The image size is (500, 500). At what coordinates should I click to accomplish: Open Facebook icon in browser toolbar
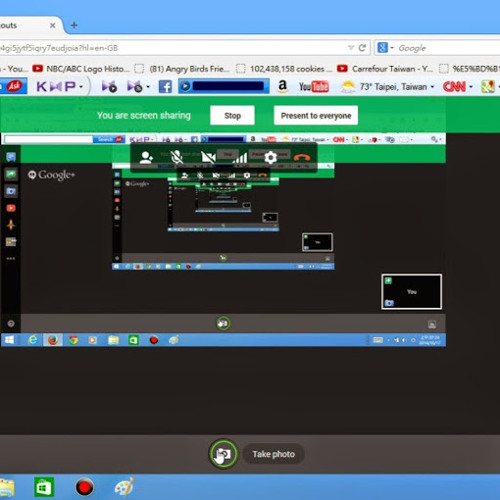coord(165,87)
